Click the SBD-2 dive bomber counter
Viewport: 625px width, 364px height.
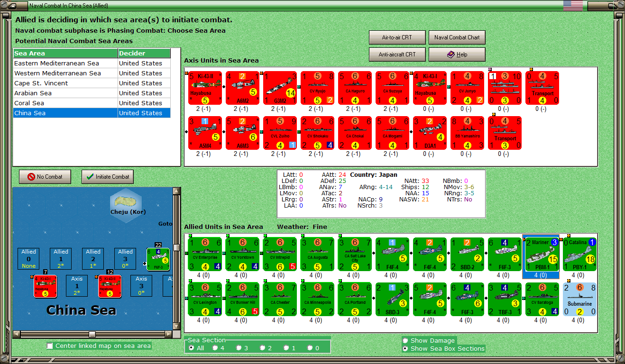pos(468,255)
